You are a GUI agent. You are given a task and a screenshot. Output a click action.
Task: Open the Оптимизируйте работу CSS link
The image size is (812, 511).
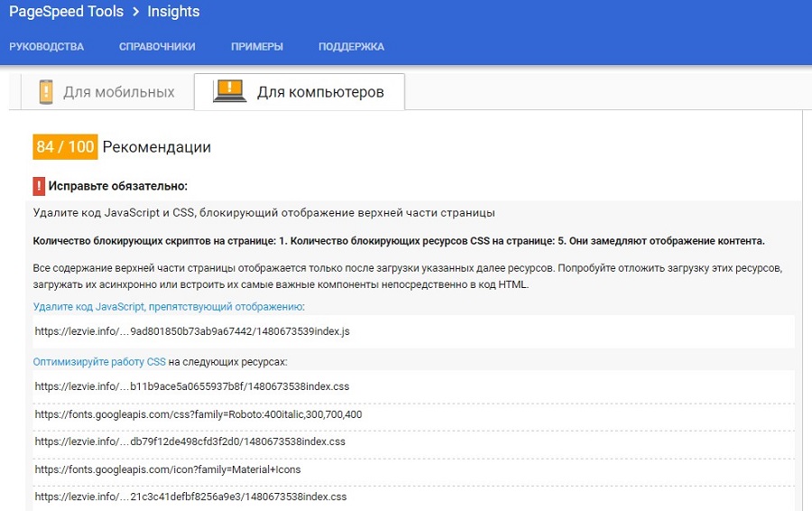point(99,362)
